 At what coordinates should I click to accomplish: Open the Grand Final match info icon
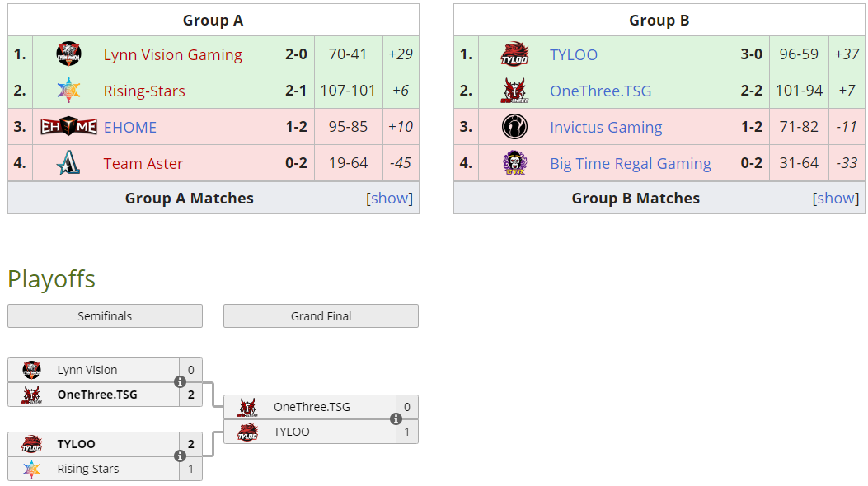pyautogui.click(x=396, y=418)
